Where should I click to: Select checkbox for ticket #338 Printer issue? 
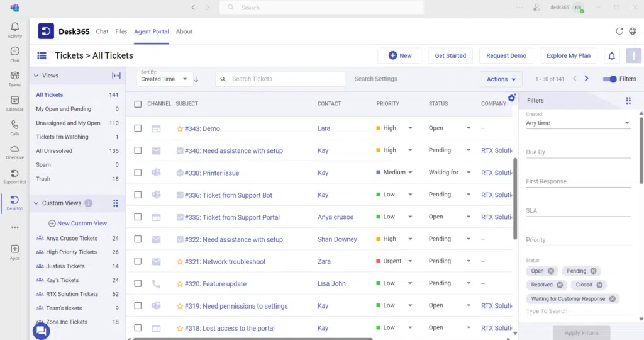click(x=138, y=173)
